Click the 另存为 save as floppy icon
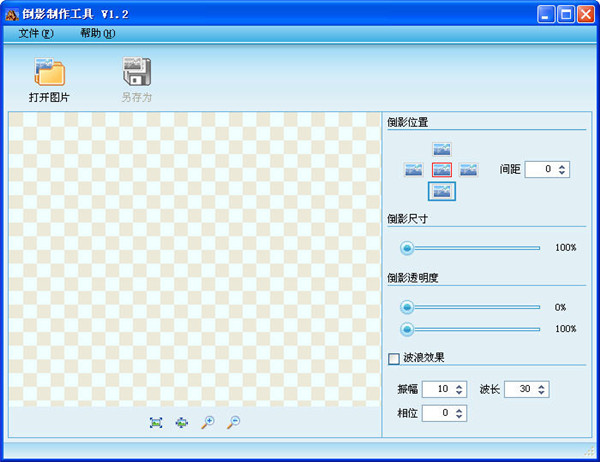This screenshot has height=462, width=600. (137, 72)
